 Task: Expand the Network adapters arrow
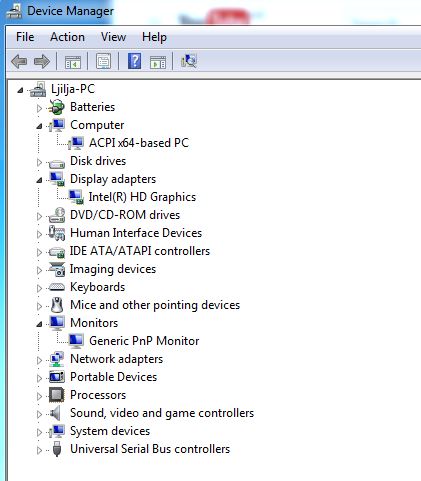click(x=39, y=360)
